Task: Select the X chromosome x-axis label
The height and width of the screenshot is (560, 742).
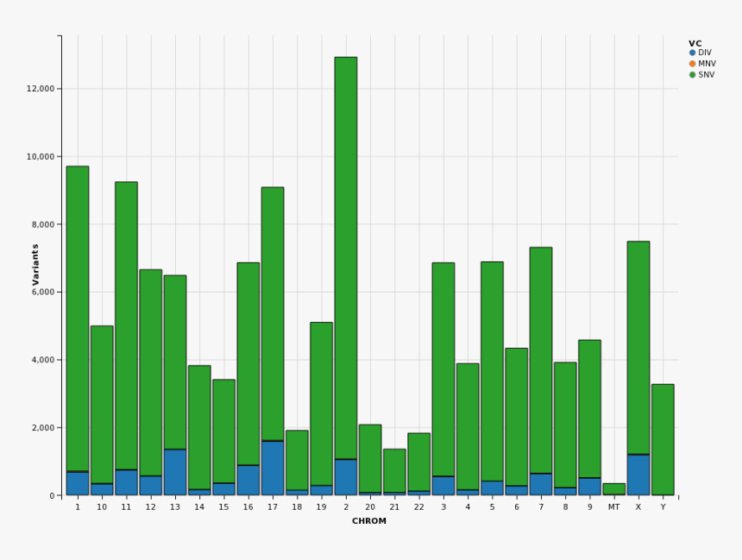Action: [638, 507]
